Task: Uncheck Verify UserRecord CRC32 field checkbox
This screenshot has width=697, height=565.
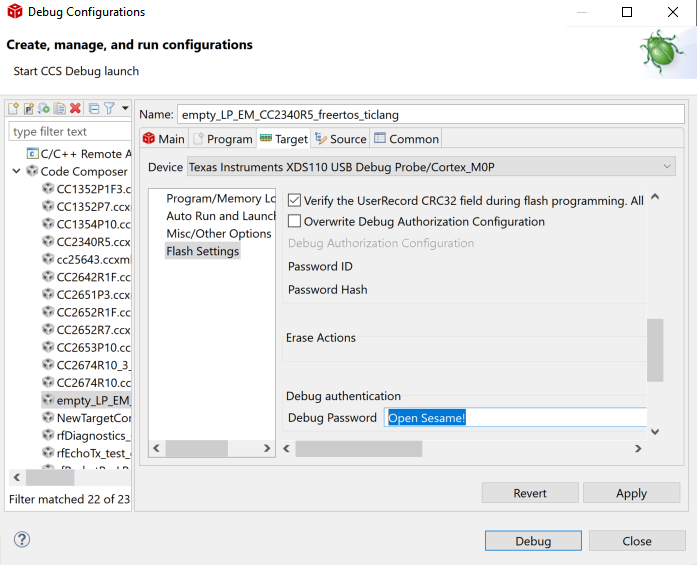Action: (x=294, y=201)
